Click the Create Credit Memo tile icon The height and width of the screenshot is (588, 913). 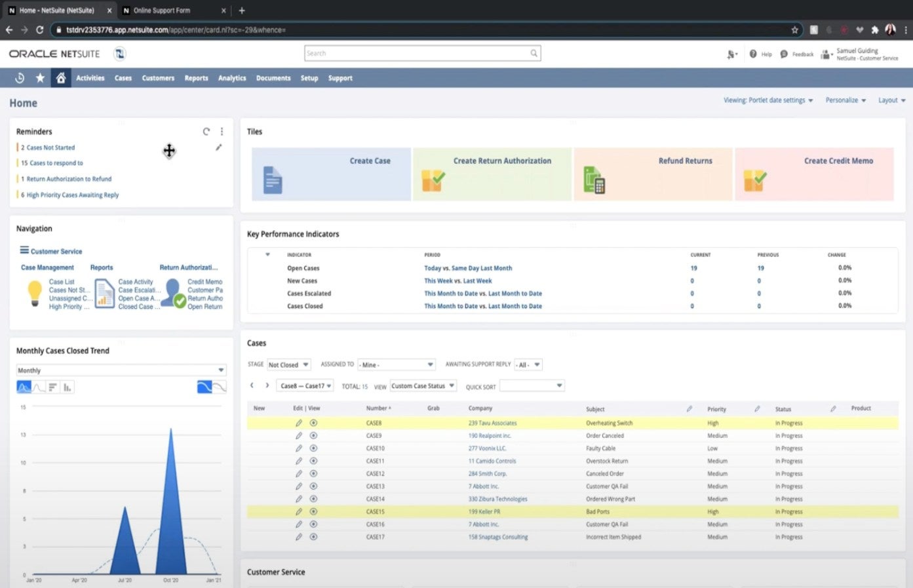coord(755,180)
